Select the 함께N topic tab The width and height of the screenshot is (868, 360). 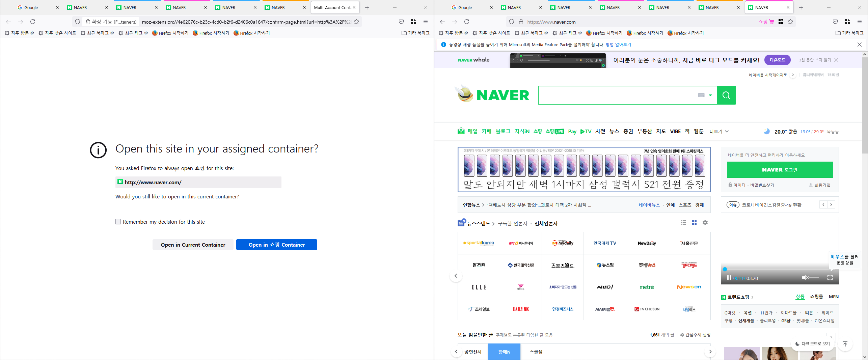(504, 352)
